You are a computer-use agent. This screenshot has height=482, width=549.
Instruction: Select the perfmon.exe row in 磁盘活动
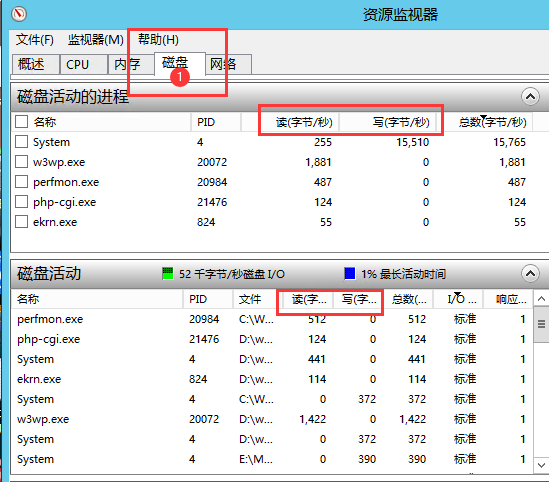(x=272, y=319)
